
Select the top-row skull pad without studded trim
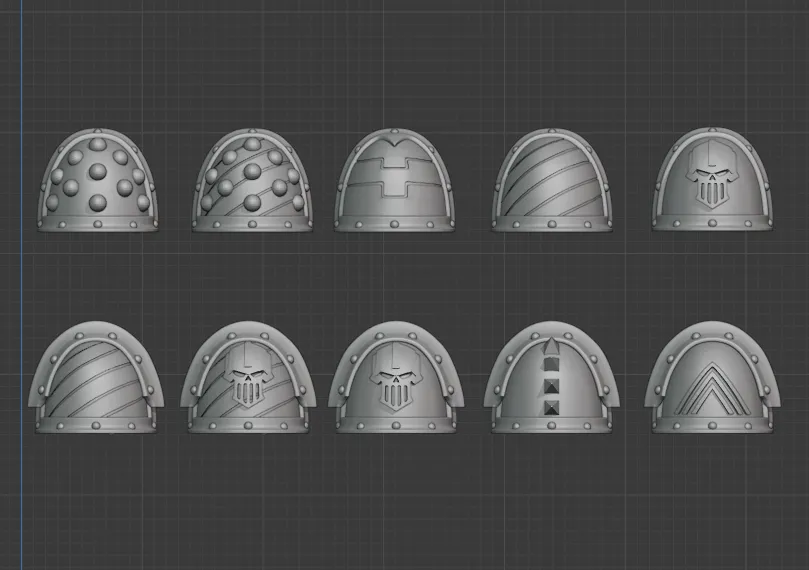(x=713, y=179)
